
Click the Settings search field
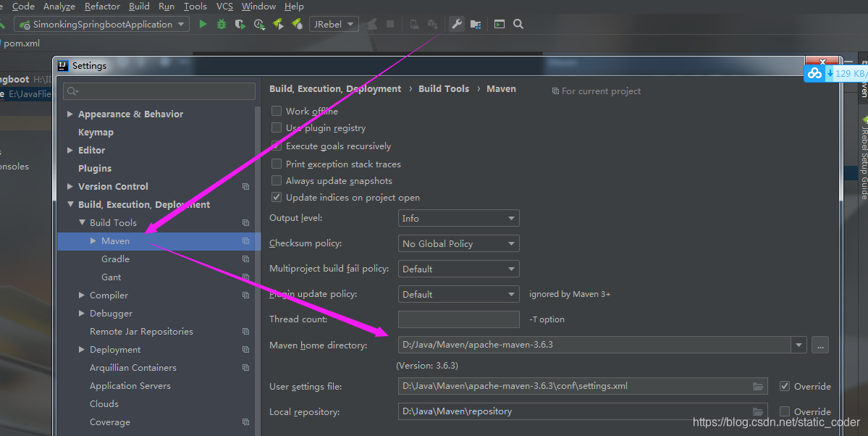coord(159,91)
